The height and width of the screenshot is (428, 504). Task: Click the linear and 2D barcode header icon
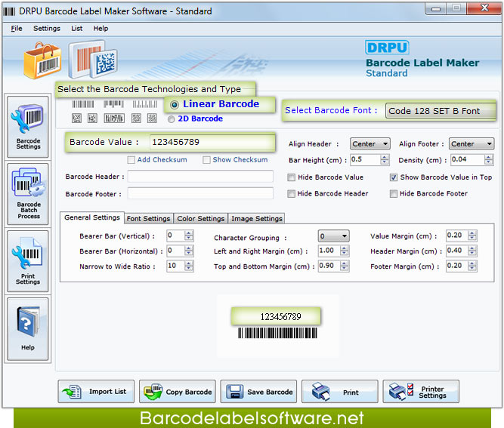click(x=93, y=59)
